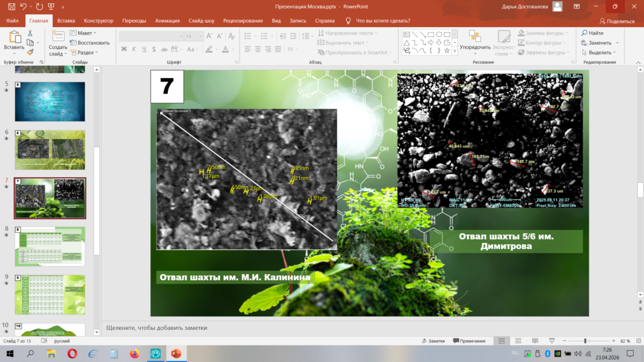Start slideshow from status bar icon
The width and height of the screenshot is (644, 362).
click(x=550, y=341)
